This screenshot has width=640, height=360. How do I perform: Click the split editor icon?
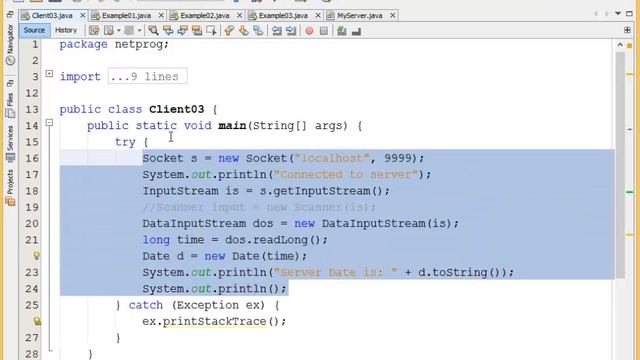[627, 30]
